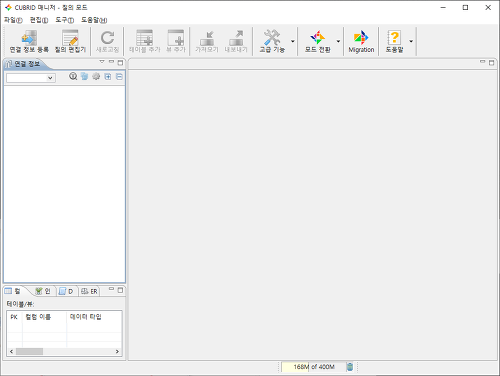Screen dimensions: 500x376
Task: Run garbage collector trash icon in status bar
Action: click(x=350, y=367)
